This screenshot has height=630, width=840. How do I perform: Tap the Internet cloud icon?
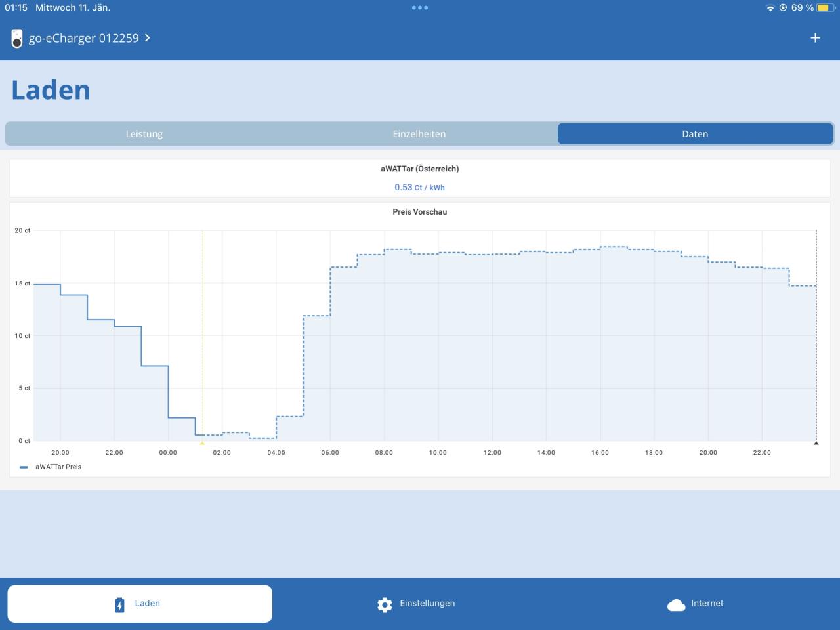(x=676, y=604)
